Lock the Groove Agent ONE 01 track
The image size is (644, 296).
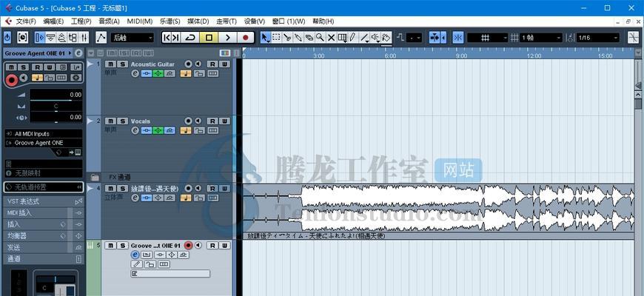pos(150,264)
